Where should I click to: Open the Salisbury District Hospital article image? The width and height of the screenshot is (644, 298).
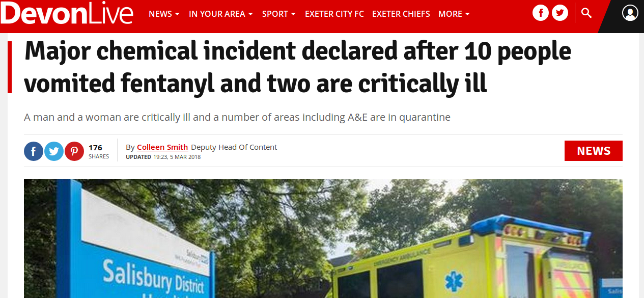[323, 238]
